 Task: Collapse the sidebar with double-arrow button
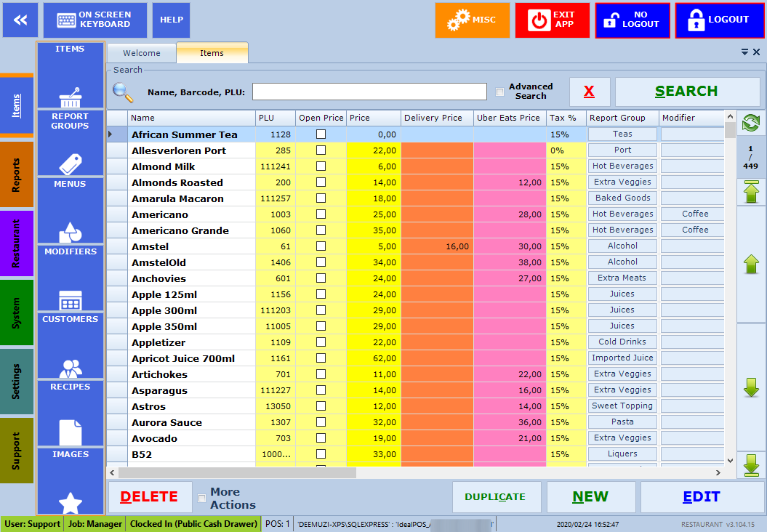20,20
